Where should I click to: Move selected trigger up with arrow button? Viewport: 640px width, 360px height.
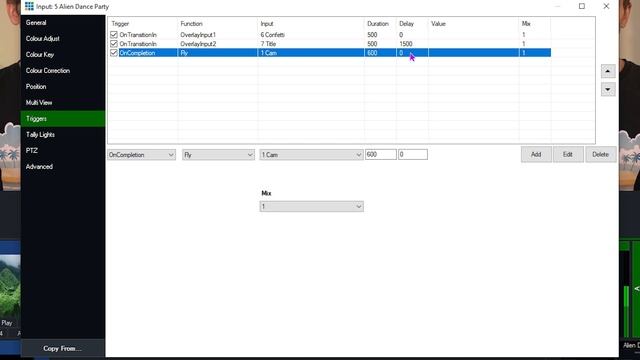(608, 71)
